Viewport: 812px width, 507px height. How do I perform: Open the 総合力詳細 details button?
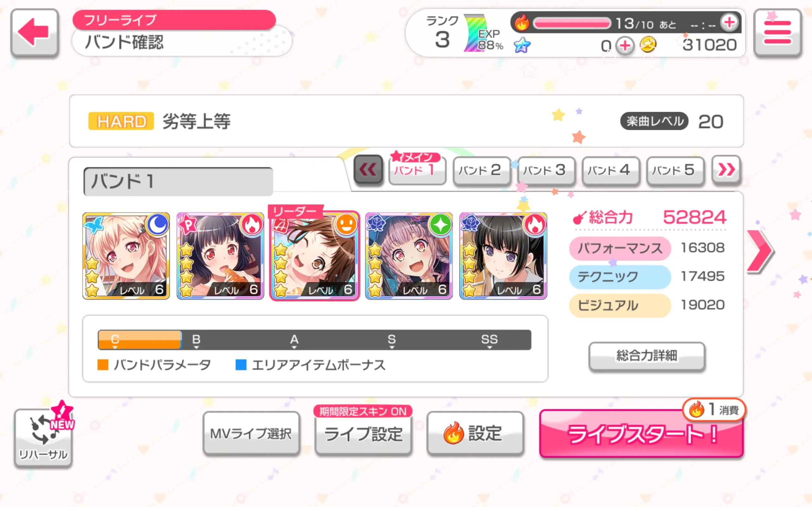647,356
